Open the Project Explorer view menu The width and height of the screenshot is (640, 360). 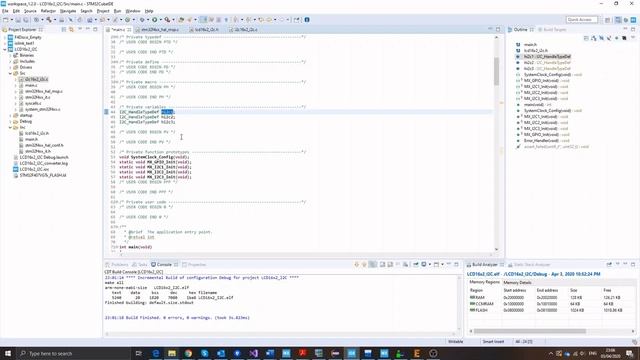tap(80, 29)
